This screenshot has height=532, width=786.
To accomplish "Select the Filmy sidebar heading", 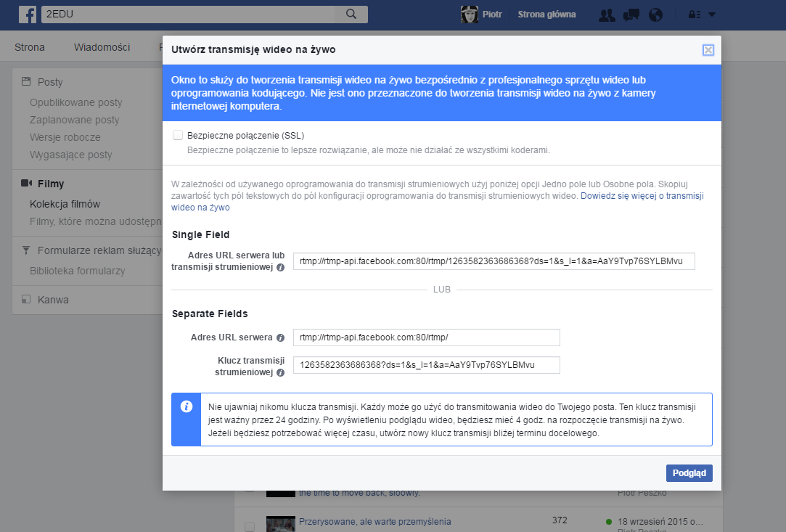I will click(x=51, y=184).
